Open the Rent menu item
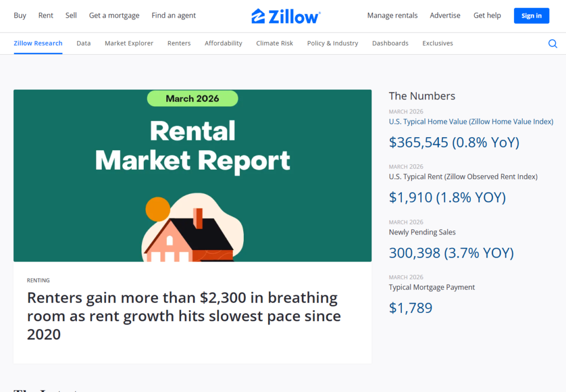The height and width of the screenshot is (392, 566). pyautogui.click(x=45, y=15)
